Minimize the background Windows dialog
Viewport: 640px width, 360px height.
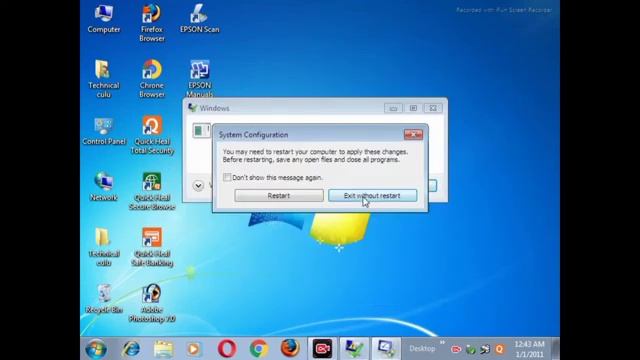393,108
